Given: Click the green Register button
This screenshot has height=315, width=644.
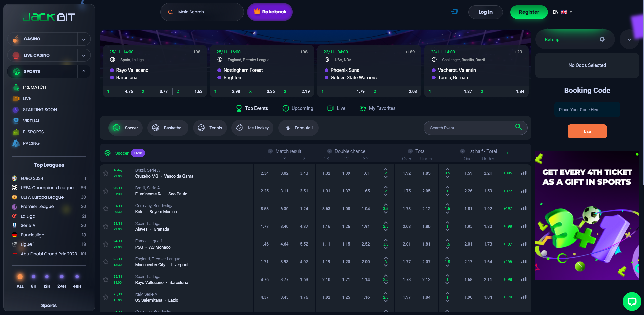Looking at the screenshot, I should (x=529, y=12).
